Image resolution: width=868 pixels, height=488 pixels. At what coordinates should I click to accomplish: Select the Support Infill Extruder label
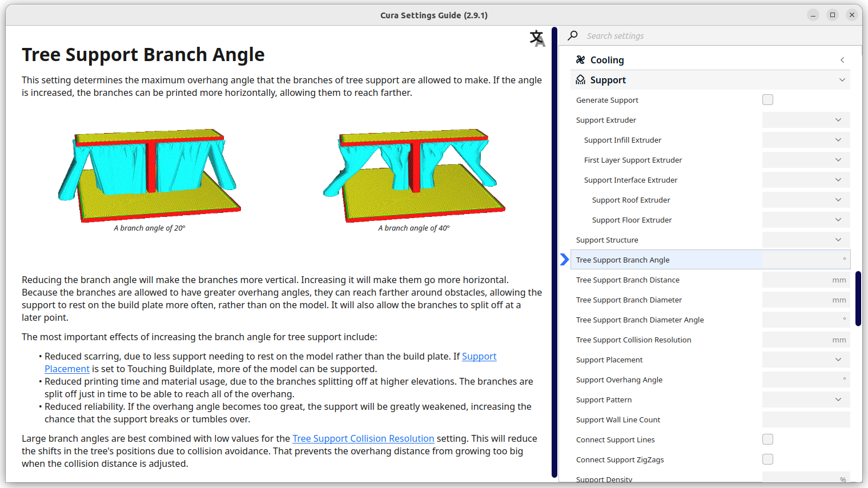622,140
